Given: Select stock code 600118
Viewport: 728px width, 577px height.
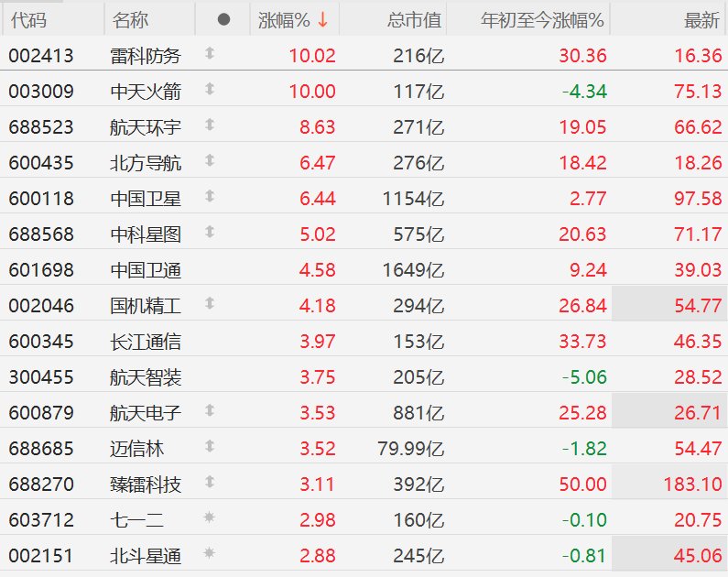Looking at the screenshot, I should pyautogui.click(x=41, y=199).
